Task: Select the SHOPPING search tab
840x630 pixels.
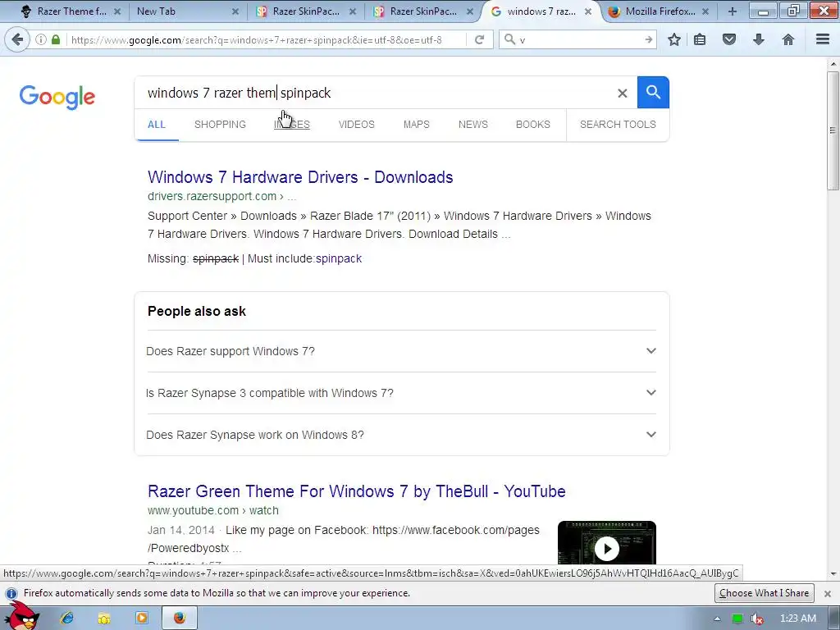Action: pyautogui.click(x=220, y=125)
